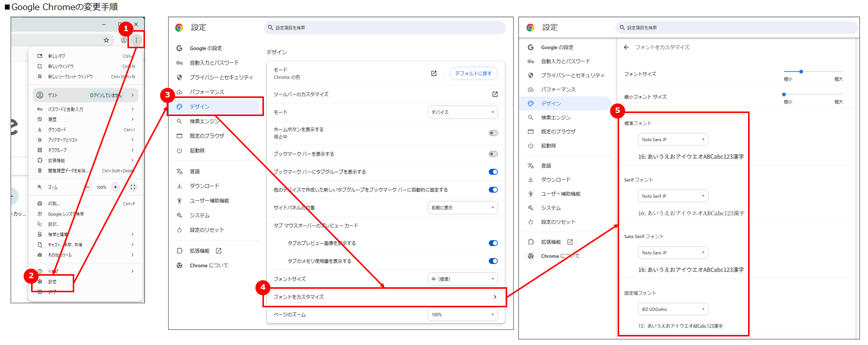Open ブックマークとリスト in the Chrome menu
The width and height of the screenshot is (868, 345).
85,140
